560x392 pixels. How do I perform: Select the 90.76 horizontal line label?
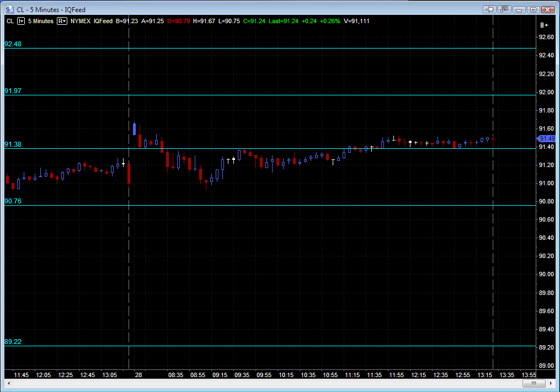pyautogui.click(x=13, y=201)
